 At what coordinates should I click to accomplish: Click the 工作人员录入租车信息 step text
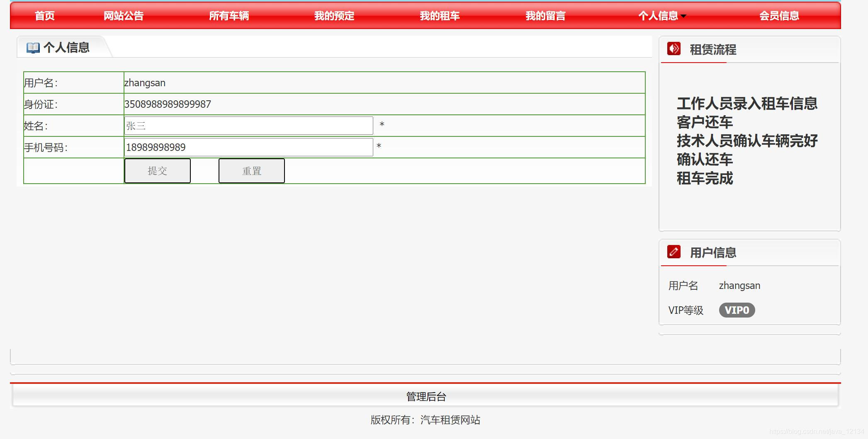click(747, 103)
